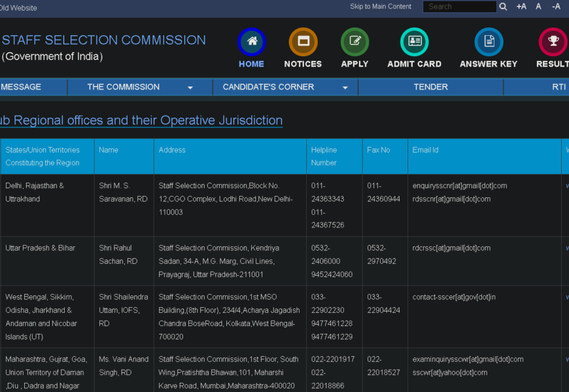Open the Admit Card icon
This screenshot has height=392, width=569.
click(415, 42)
